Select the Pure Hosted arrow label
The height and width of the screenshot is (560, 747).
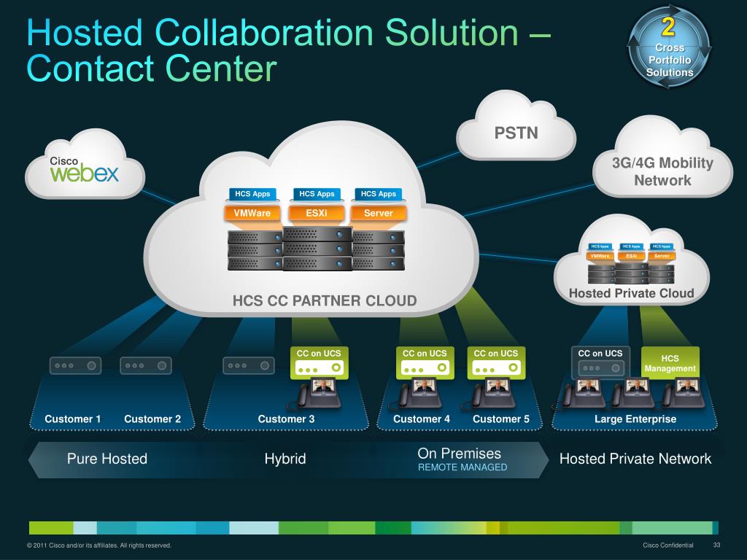[107, 459]
